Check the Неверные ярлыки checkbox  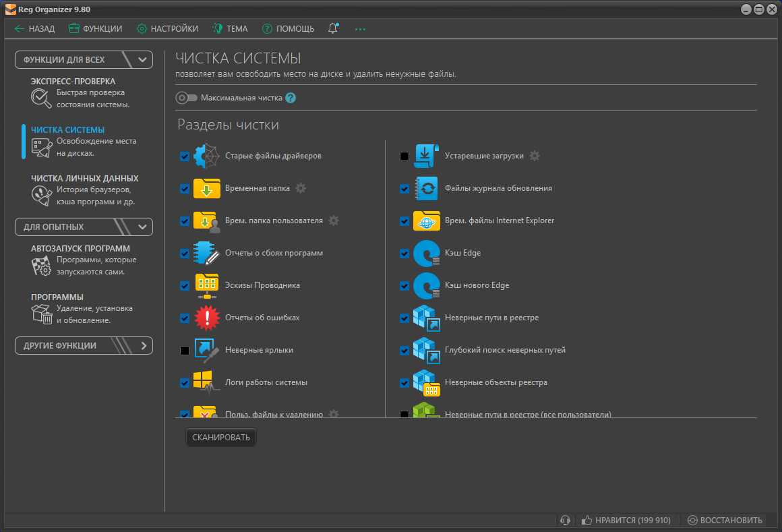click(185, 351)
